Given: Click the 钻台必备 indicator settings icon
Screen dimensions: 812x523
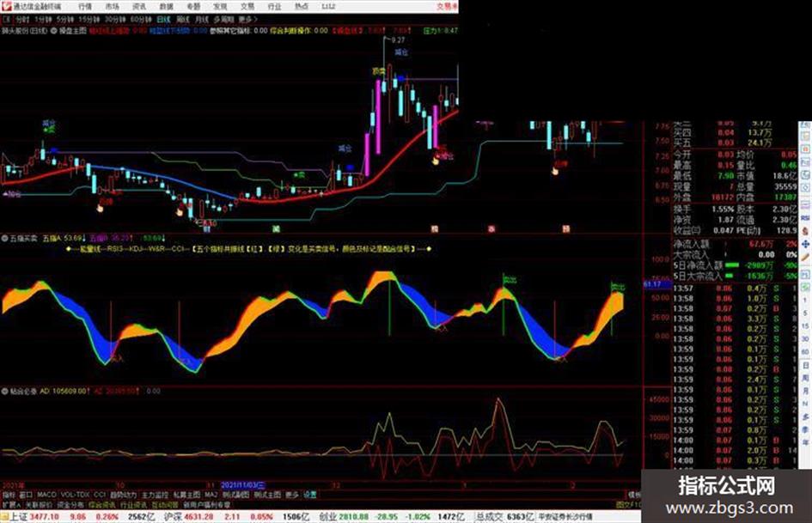Looking at the screenshot, I should point(4,392).
